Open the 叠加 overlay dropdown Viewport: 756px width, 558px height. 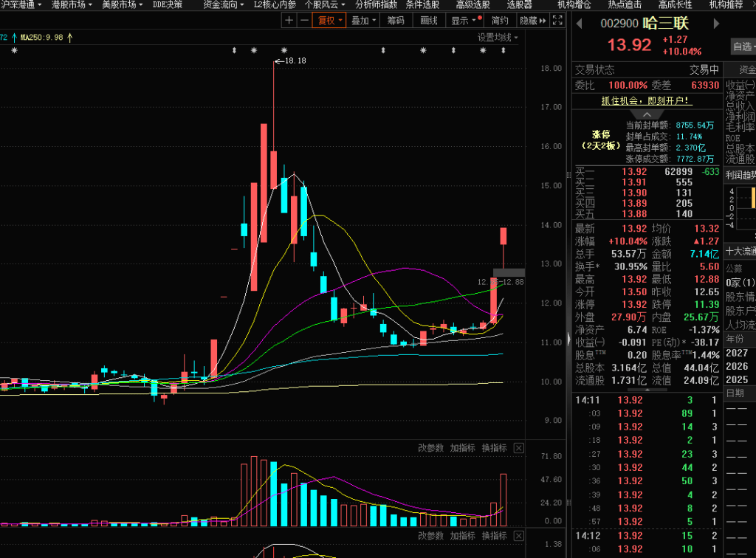pos(363,20)
